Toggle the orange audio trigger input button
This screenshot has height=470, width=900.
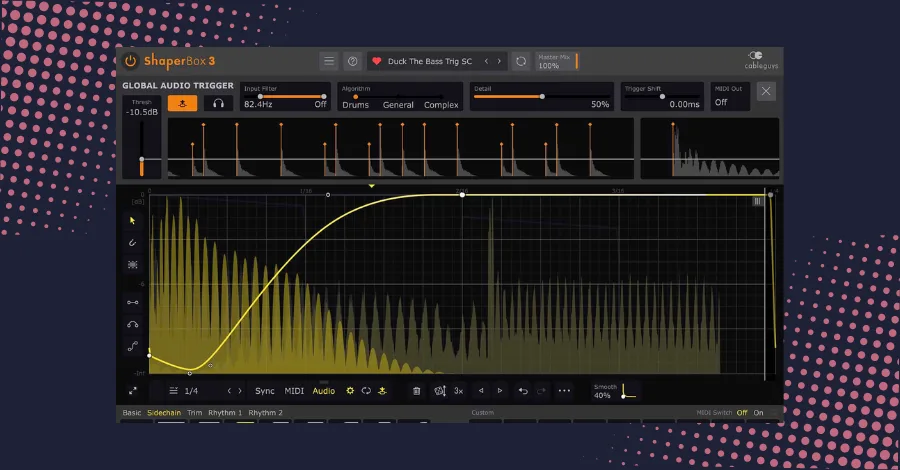183,103
